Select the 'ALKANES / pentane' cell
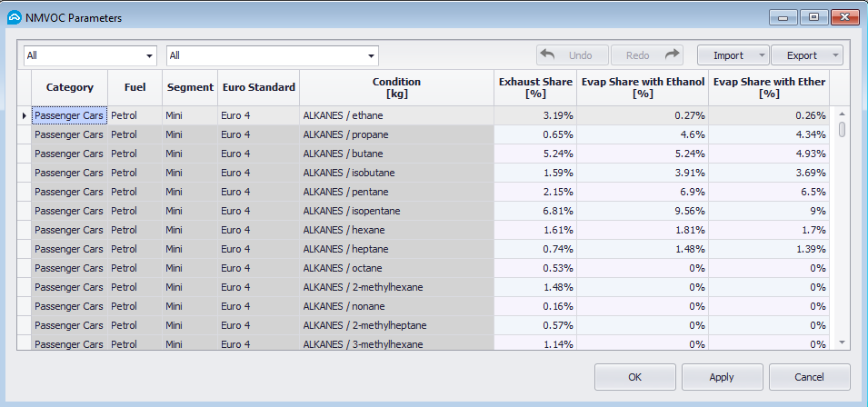The width and height of the screenshot is (868, 407). pos(396,192)
